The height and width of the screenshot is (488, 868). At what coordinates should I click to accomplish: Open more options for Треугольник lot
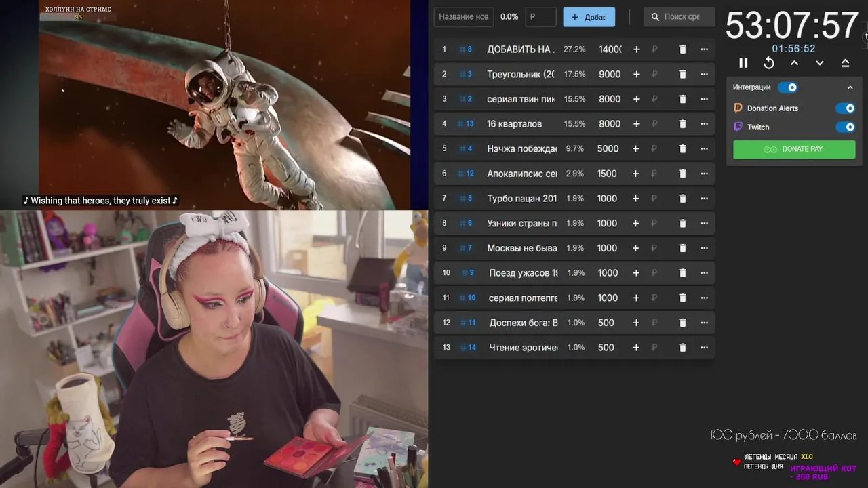coord(704,75)
